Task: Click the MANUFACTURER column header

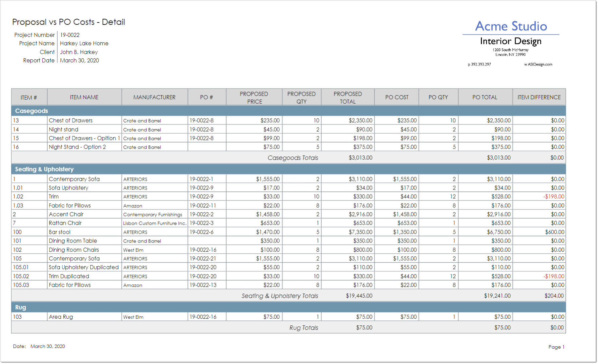Action: (x=154, y=97)
